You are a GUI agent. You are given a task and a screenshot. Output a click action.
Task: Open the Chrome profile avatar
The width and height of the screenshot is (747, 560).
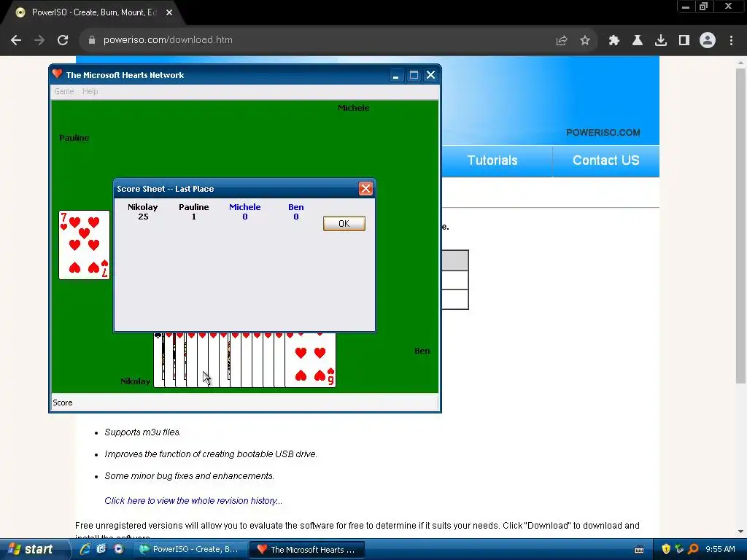(708, 41)
